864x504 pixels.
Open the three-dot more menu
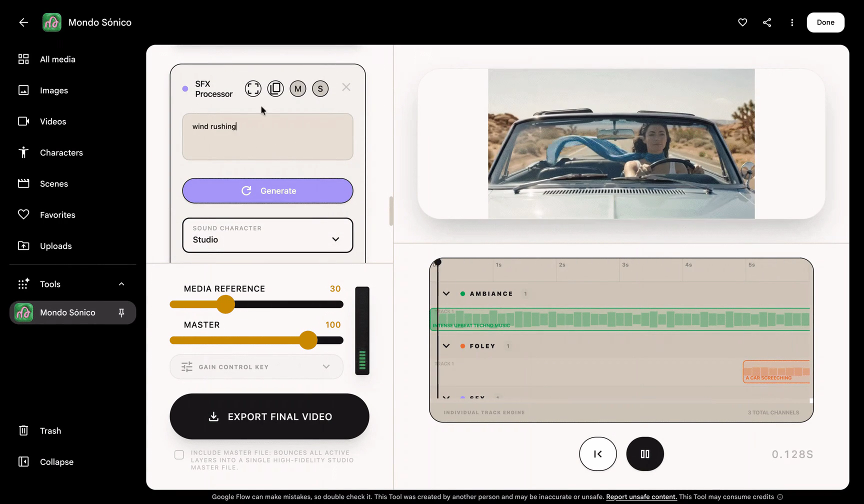tap(792, 22)
